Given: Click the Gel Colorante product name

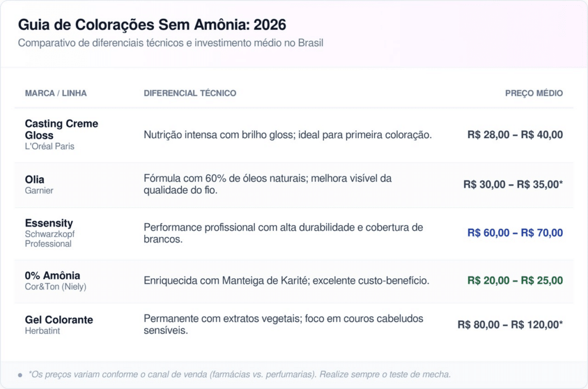Looking at the screenshot, I should click(x=59, y=320).
